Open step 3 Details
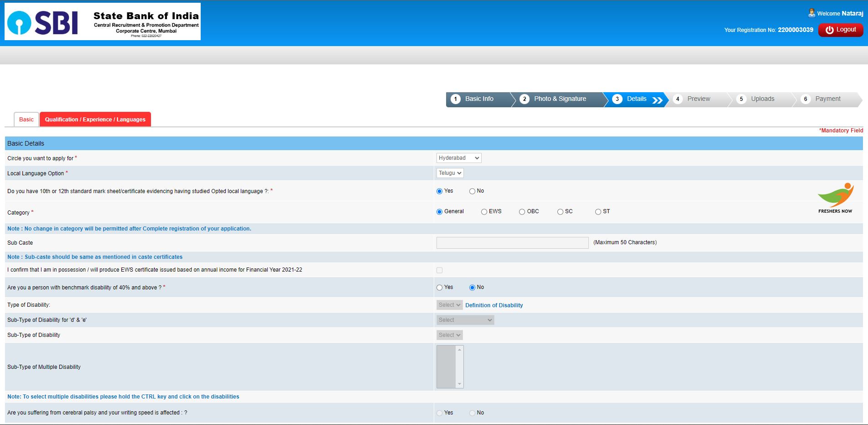 [636, 99]
